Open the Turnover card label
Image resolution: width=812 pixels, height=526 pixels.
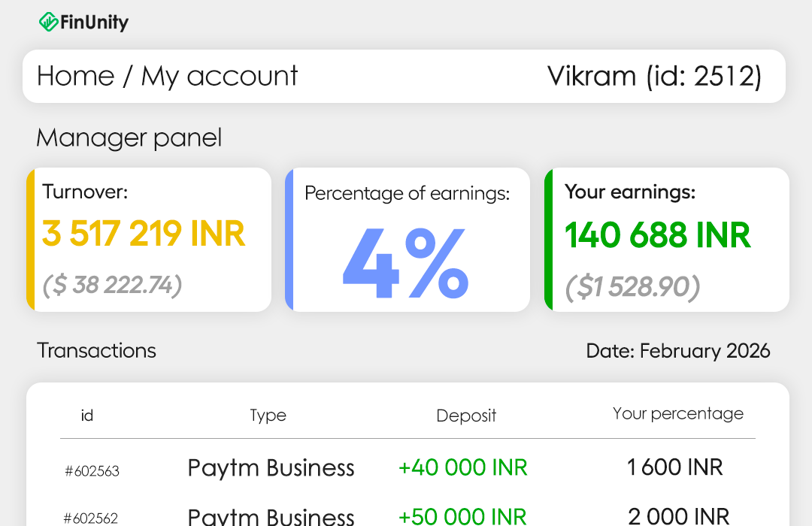(x=85, y=192)
